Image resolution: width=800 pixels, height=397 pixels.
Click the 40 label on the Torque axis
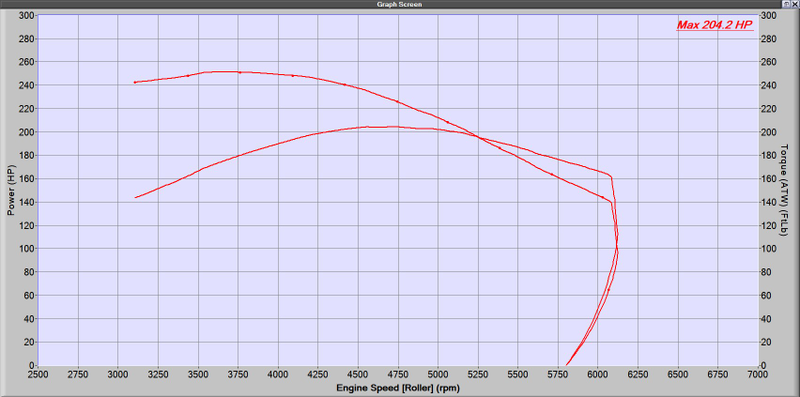tap(767, 319)
